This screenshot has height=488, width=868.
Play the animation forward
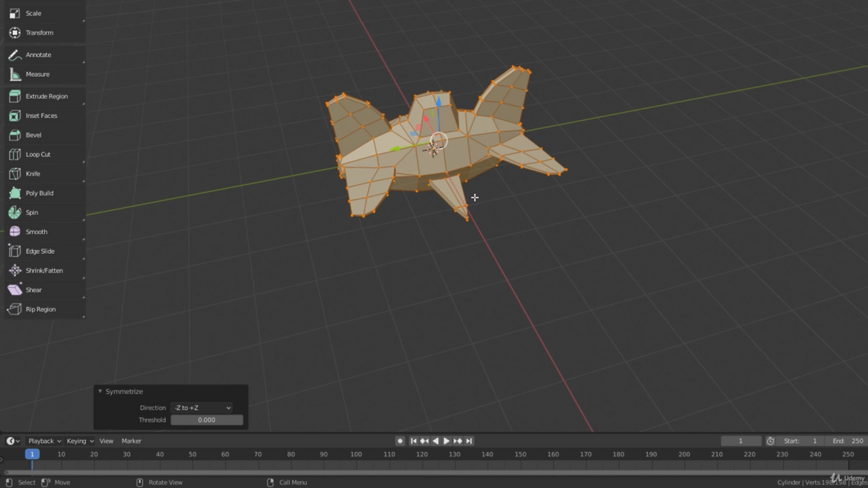(446, 441)
